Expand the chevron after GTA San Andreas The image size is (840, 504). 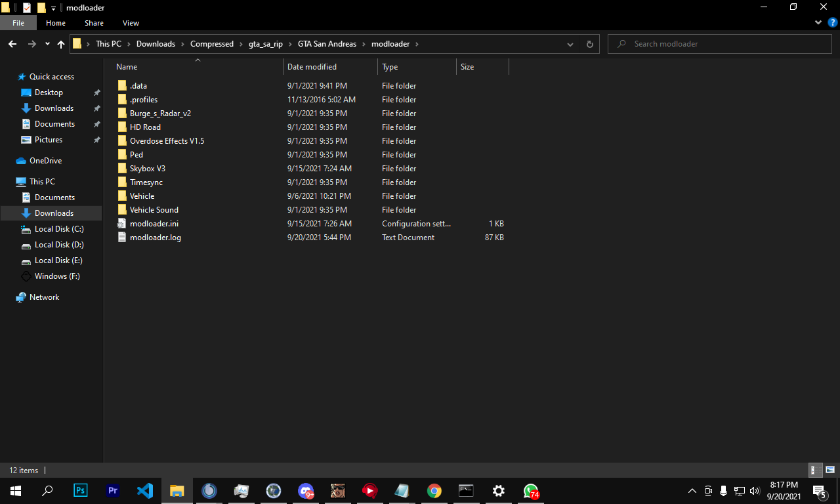(364, 44)
